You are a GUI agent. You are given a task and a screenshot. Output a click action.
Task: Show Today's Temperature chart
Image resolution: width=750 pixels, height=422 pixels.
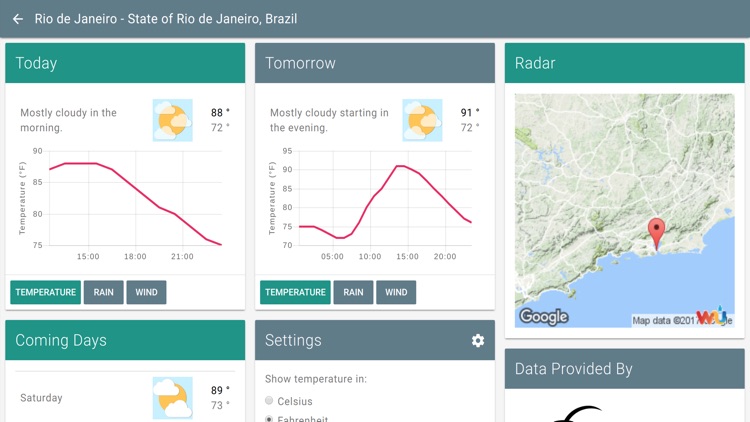point(45,292)
